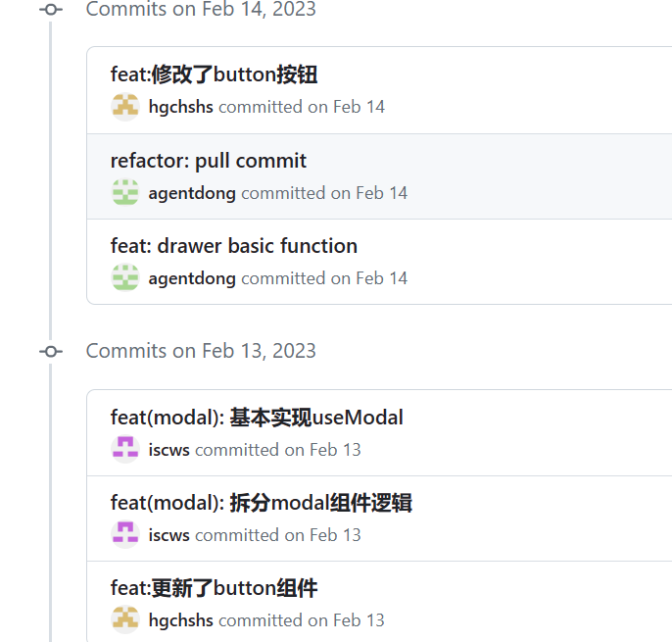Image resolution: width=672 pixels, height=642 pixels.
Task: Visit hgchshs username on the Feb 13 commit
Action: pyautogui.click(x=180, y=620)
